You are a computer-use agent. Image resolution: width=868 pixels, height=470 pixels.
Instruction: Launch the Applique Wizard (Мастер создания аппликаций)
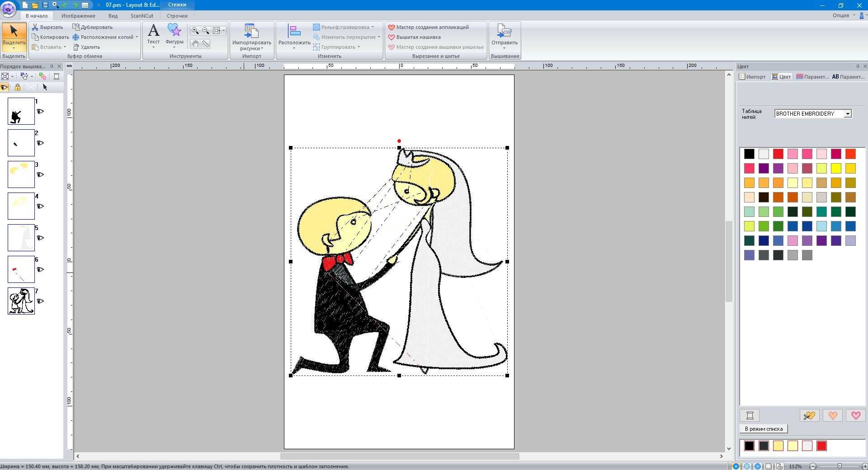pos(428,27)
